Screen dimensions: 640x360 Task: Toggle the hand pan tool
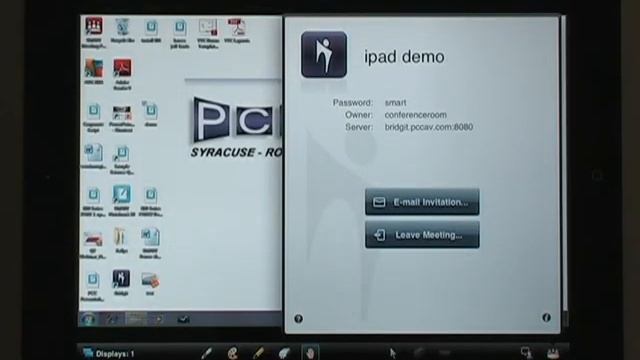point(310,353)
